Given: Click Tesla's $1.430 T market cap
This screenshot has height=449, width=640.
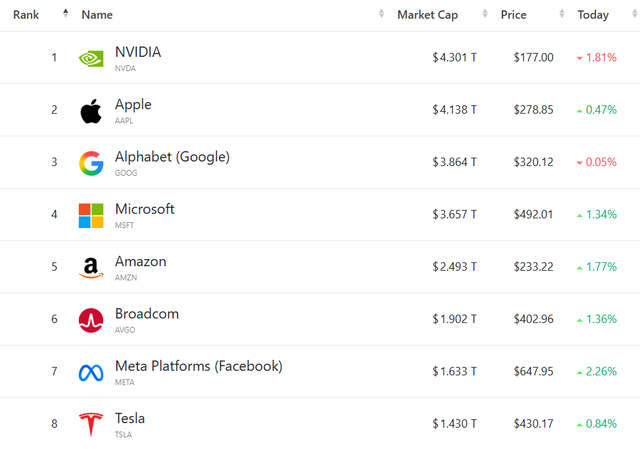Looking at the screenshot, I should pyautogui.click(x=454, y=424).
